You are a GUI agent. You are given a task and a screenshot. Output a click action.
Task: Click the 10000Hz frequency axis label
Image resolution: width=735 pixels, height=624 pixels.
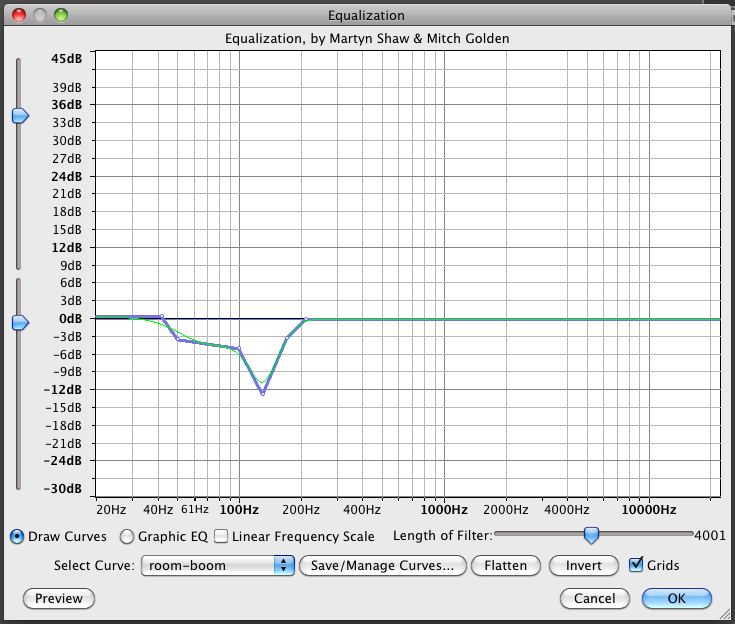click(649, 510)
